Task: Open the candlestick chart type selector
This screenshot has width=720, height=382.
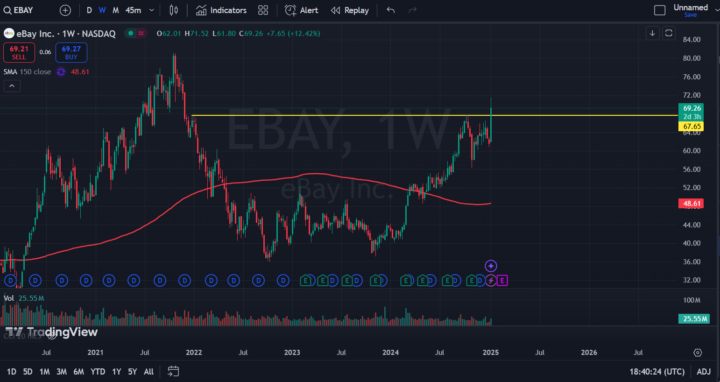Action: [174, 10]
